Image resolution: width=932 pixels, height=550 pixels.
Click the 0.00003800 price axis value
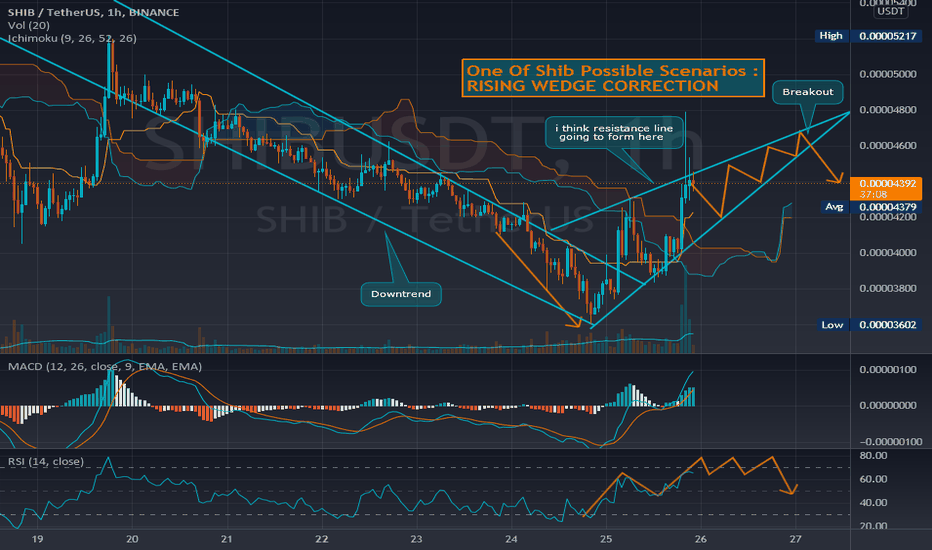click(888, 288)
